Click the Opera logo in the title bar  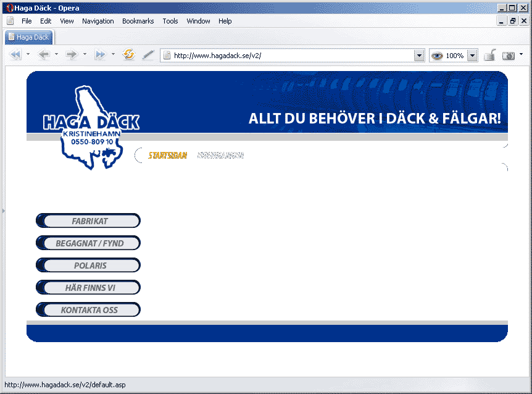pyautogui.click(x=9, y=8)
